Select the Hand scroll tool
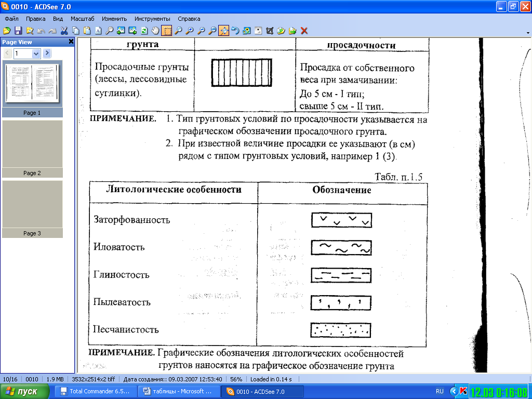This screenshot has width=532, height=399. pyautogui.click(x=155, y=31)
